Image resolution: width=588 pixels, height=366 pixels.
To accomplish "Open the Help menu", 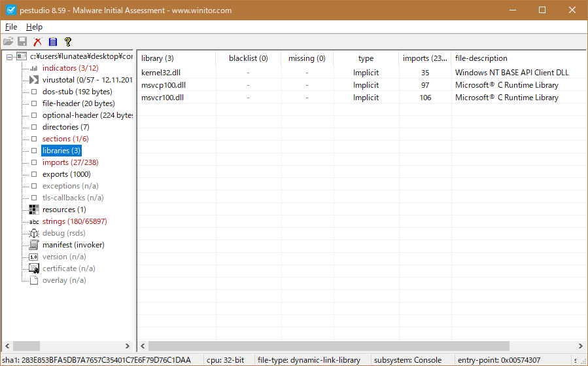I will (34, 27).
